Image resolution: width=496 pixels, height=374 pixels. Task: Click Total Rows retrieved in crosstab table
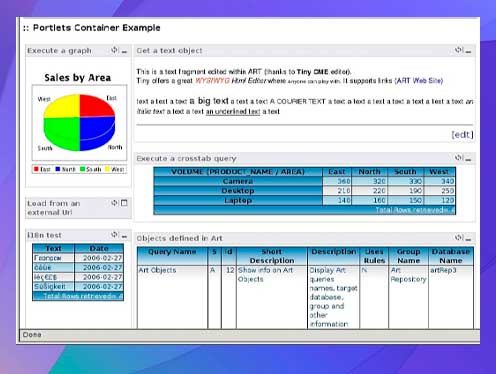pyautogui.click(x=415, y=210)
